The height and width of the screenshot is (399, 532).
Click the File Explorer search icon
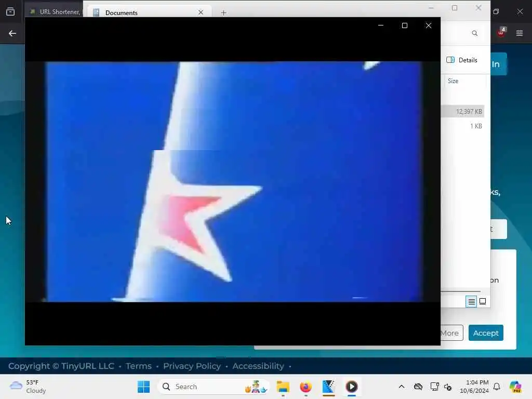(475, 33)
